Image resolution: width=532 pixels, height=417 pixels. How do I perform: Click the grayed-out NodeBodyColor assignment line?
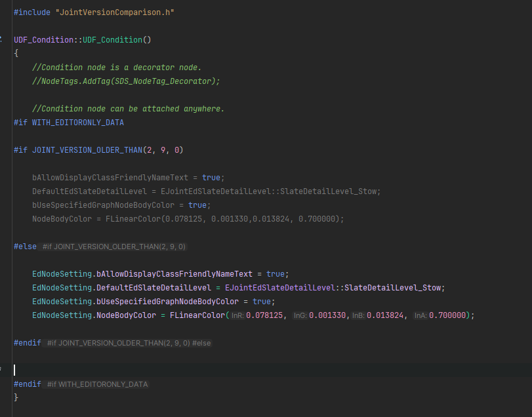coord(188,219)
